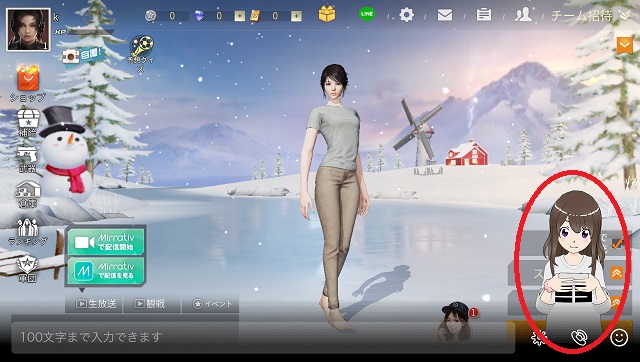
Task: Open the friends silhouette icon
Action: tap(523, 15)
